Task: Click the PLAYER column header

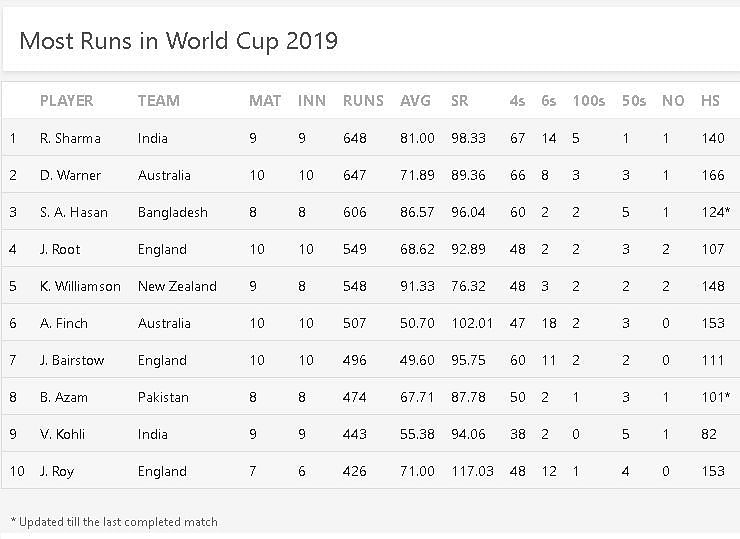Action: [66, 101]
